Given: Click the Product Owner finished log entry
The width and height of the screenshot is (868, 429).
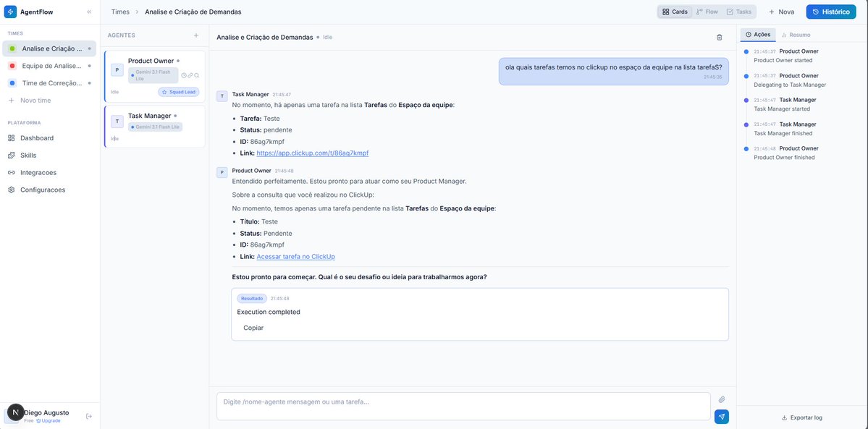Looking at the screenshot, I should pos(786,153).
